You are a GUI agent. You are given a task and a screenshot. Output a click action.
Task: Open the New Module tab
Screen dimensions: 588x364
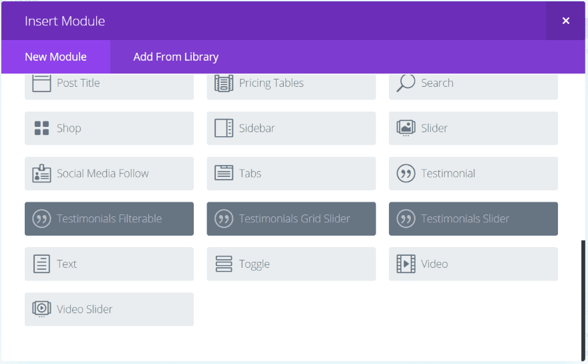pyautogui.click(x=55, y=57)
